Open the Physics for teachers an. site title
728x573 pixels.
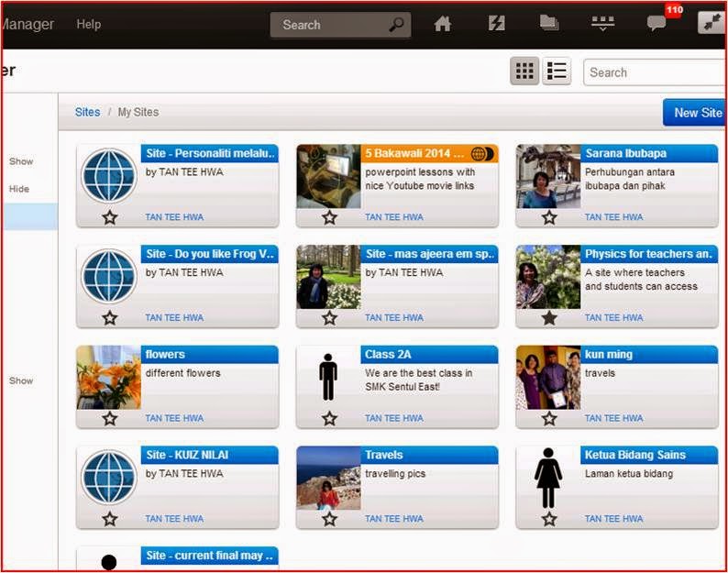(x=649, y=254)
